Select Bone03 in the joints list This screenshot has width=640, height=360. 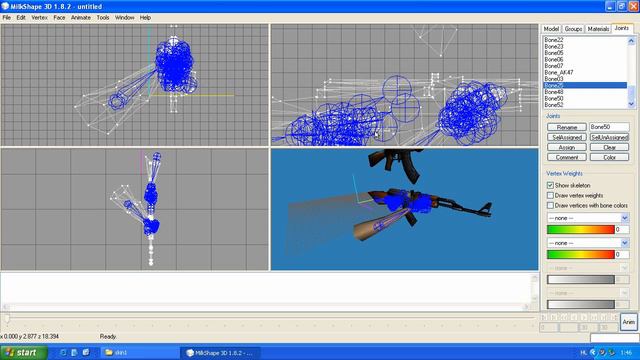pyautogui.click(x=585, y=79)
